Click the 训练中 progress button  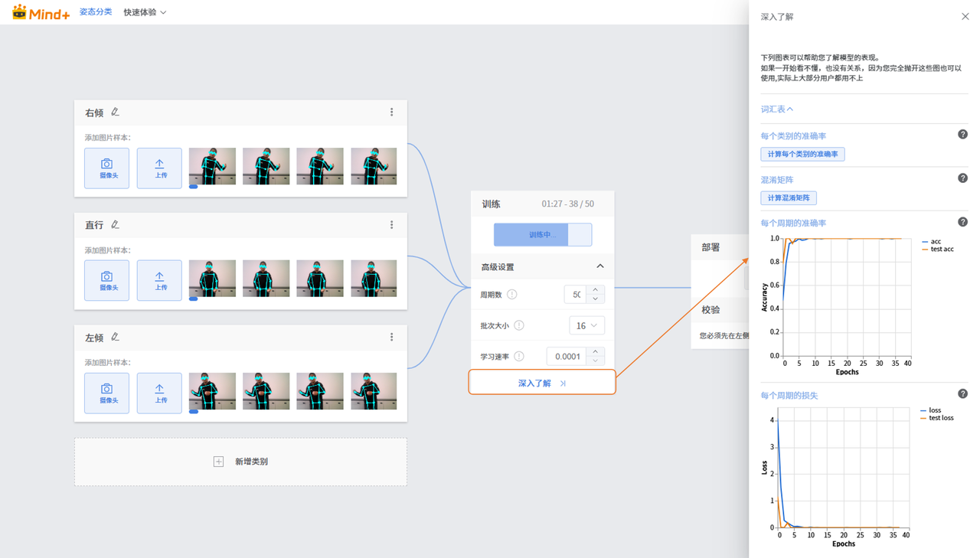click(542, 235)
